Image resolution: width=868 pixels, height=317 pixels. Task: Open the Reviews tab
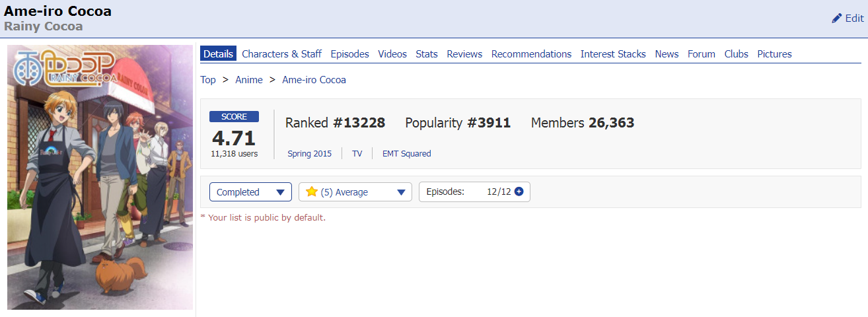point(464,54)
